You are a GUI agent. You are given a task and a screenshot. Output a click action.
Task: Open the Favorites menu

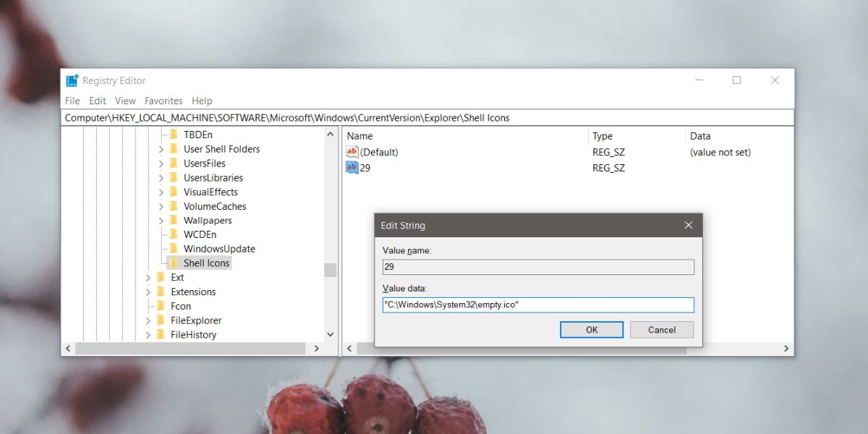pos(163,101)
